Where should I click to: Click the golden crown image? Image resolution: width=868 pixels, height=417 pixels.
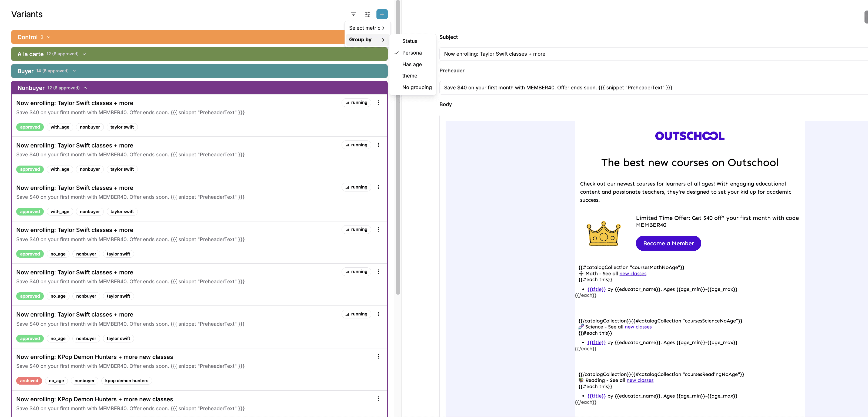pos(603,233)
